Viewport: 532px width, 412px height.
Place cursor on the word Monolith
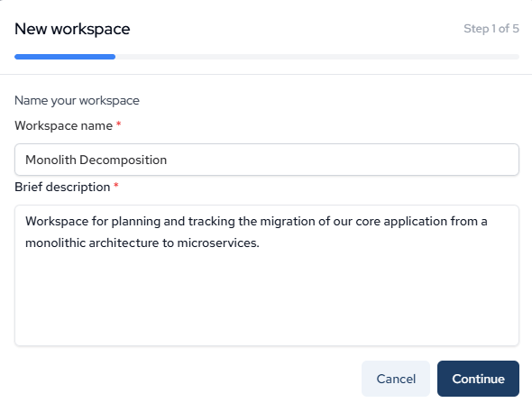coord(50,160)
